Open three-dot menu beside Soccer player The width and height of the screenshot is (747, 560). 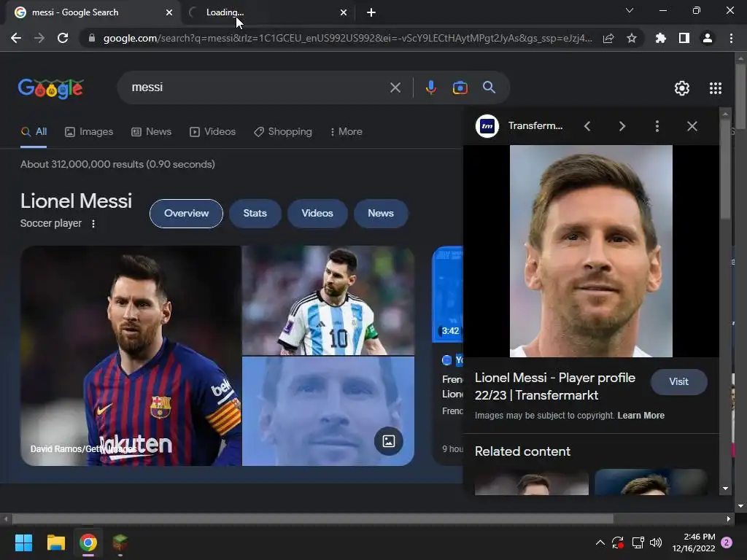tap(93, 223)
